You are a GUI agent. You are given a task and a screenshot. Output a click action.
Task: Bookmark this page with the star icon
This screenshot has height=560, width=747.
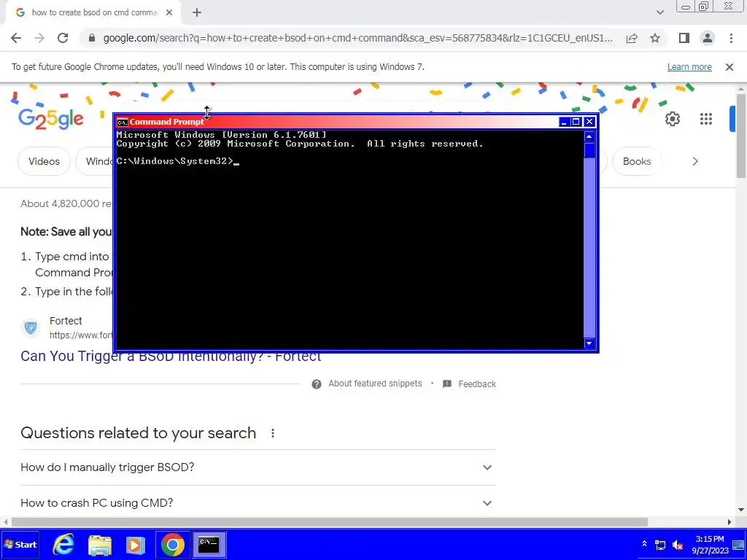(655, 38)
